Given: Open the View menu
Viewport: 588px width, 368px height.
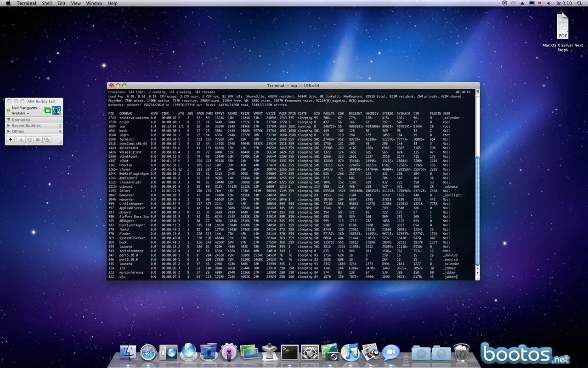Looking at the screenshot, I should click(x=76, y=3).
